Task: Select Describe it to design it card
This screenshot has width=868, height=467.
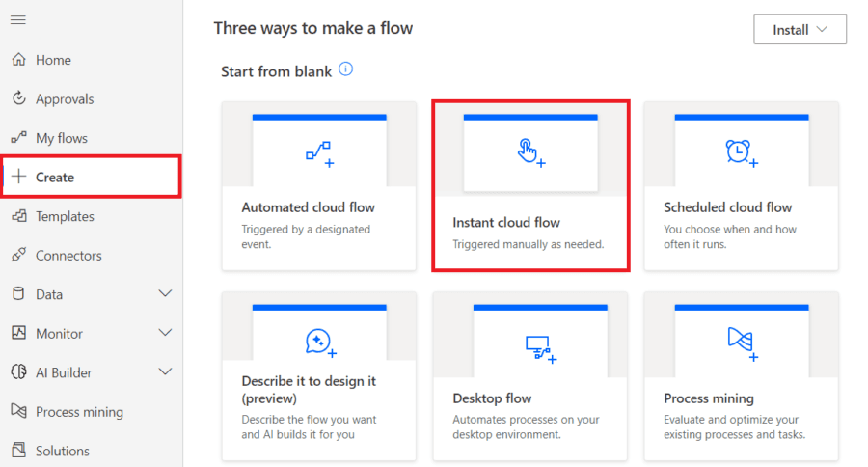Action: (x=319, y=376)
